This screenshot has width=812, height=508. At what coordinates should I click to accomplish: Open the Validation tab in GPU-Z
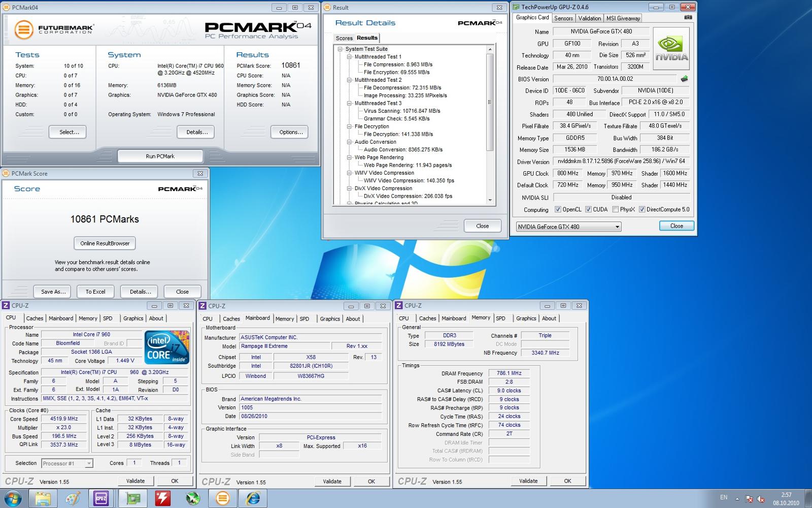[589, 18]
